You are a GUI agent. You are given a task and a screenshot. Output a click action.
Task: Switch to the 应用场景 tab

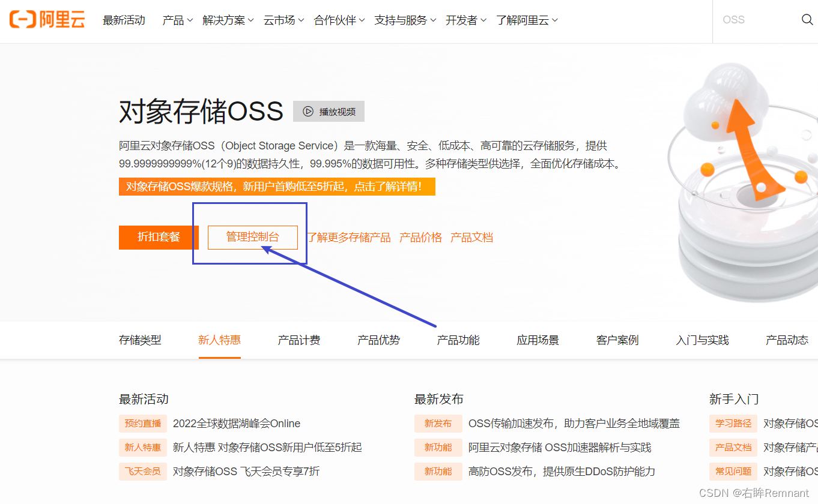tap(538, 340)
